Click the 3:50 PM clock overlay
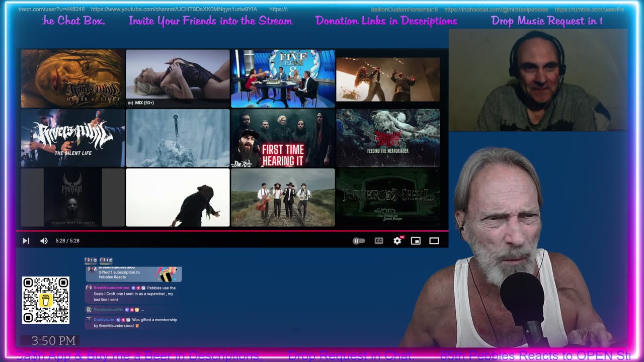The width and height of the screenshot is (644, 362). 53,341
